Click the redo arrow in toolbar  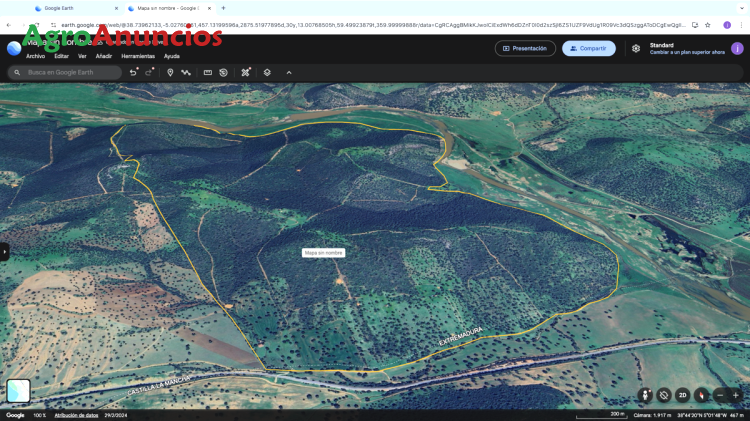pos(150,72)
